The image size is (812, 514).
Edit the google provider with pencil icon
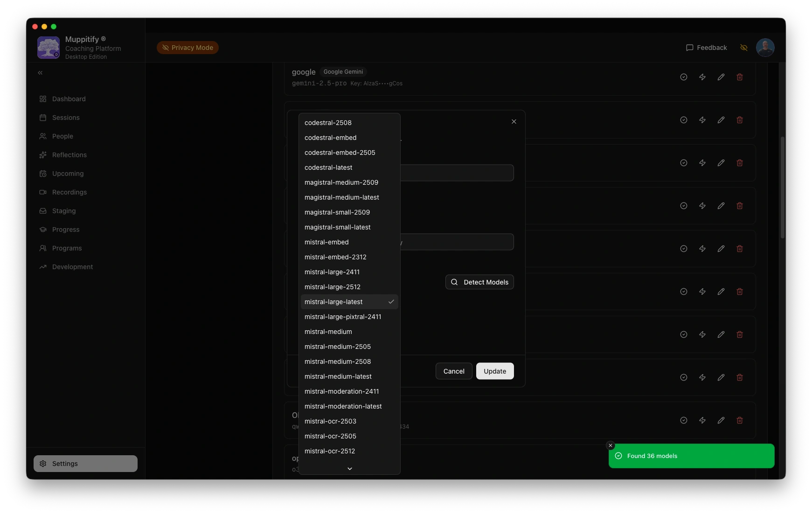(721, 77)
